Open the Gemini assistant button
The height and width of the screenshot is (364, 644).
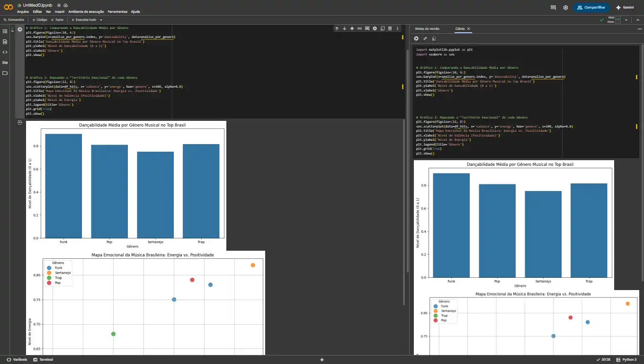[625, 8]
